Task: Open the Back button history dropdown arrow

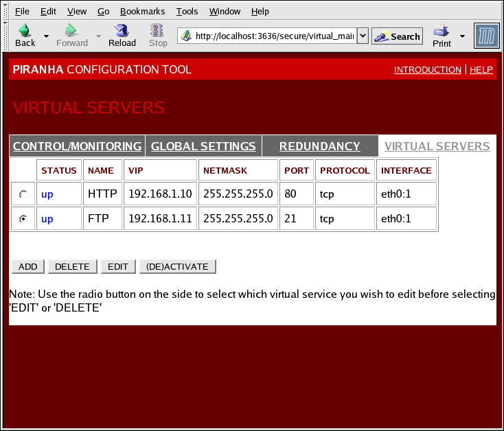Action: click(47, 36)
